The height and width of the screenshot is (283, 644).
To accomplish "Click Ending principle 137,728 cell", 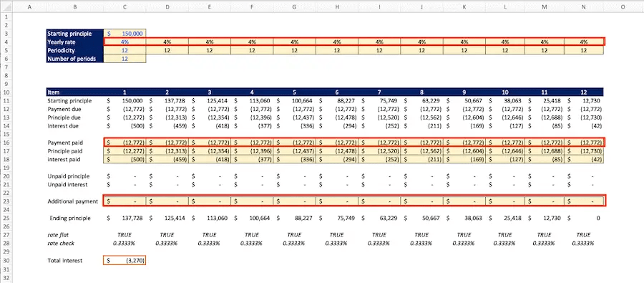I will (125, 219).
